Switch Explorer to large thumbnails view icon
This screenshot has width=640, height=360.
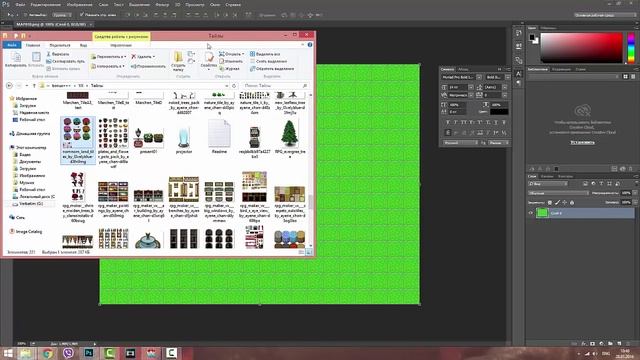click(309, 252)
